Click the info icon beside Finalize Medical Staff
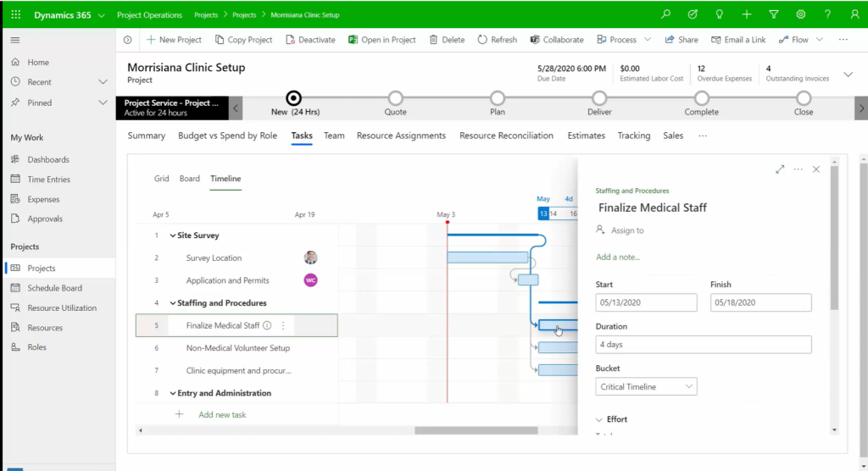The image size is (868, 471). click(267, 325)
